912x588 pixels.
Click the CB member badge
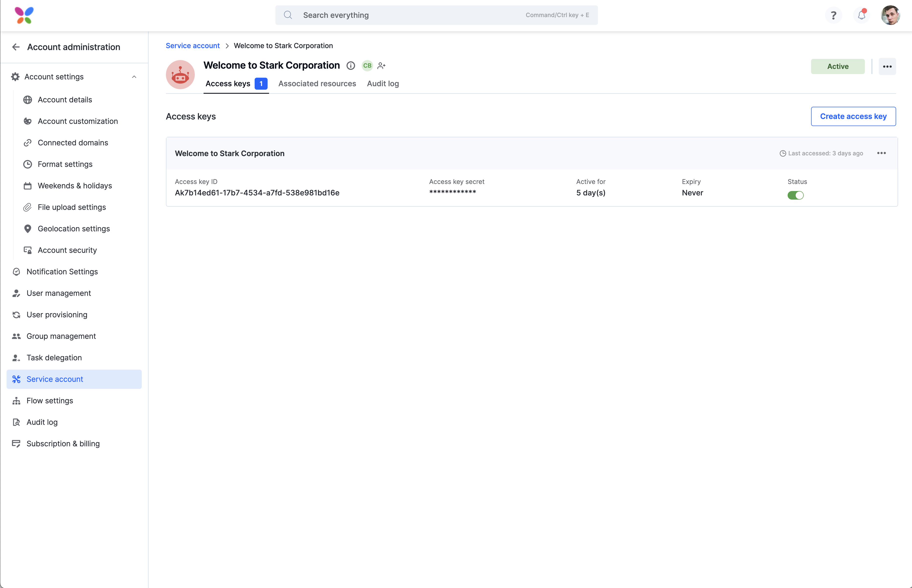click(x=367, y=66)
